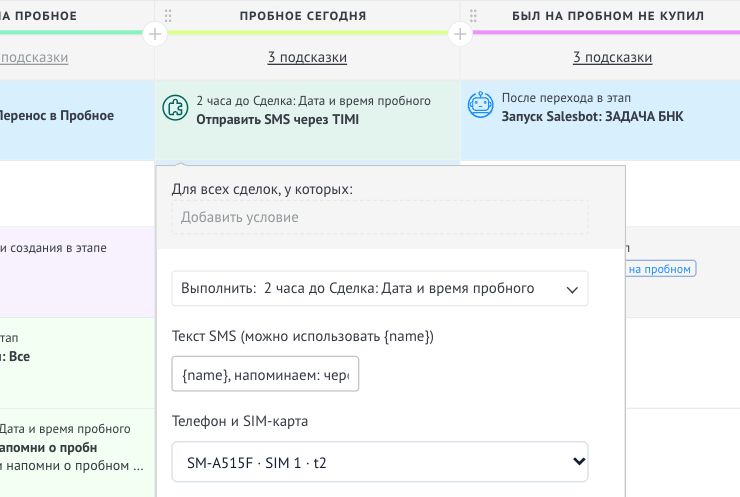Click the Salesbot robot icon

(x=480, y=105)
